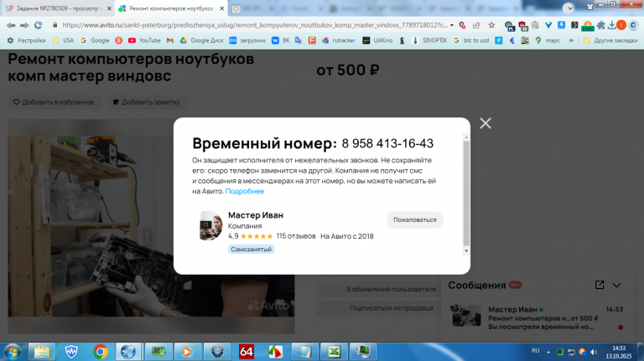
Task: Open the rutracker bookmark
Action: point(339,40)
